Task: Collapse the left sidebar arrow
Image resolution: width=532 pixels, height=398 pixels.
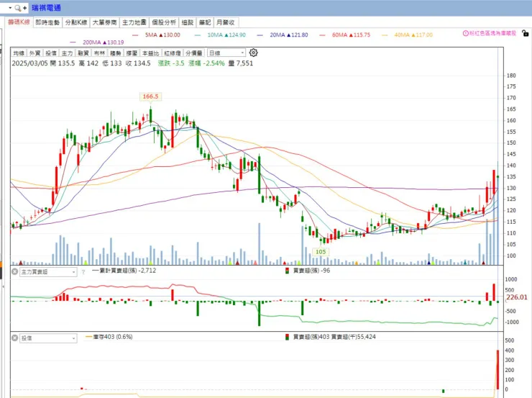Action: (4, 287)
